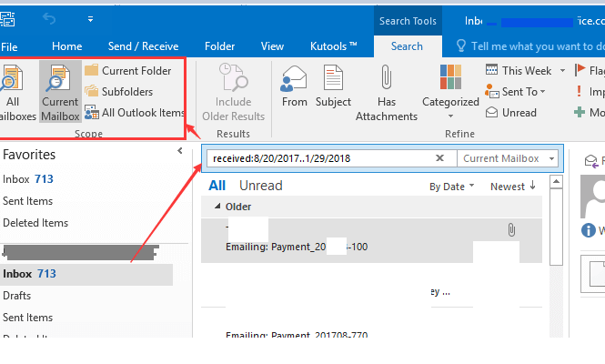Open the Folder ribbon tab
The image size is (605, 364).
pos(219,46)
